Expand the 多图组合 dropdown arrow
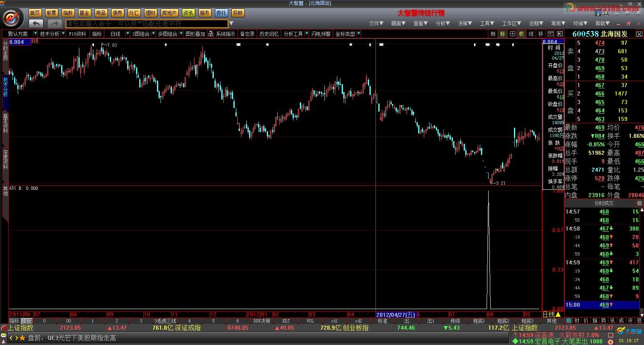 (x=181, y=34)
